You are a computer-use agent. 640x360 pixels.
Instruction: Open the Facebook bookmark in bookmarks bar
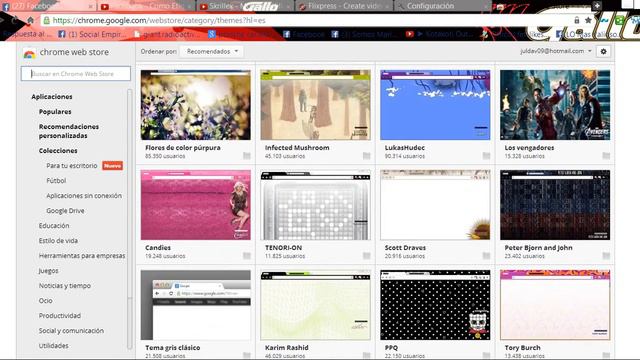[x=303, y=34]
